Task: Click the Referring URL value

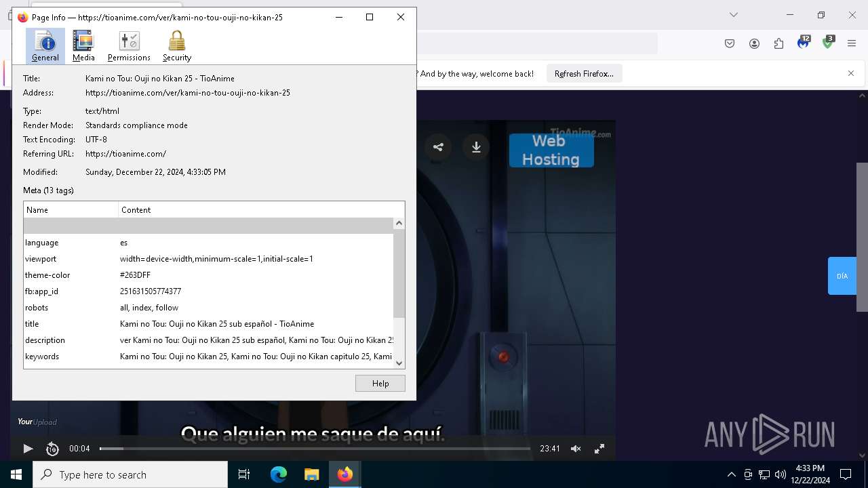Action: click(x=125, y=154)
